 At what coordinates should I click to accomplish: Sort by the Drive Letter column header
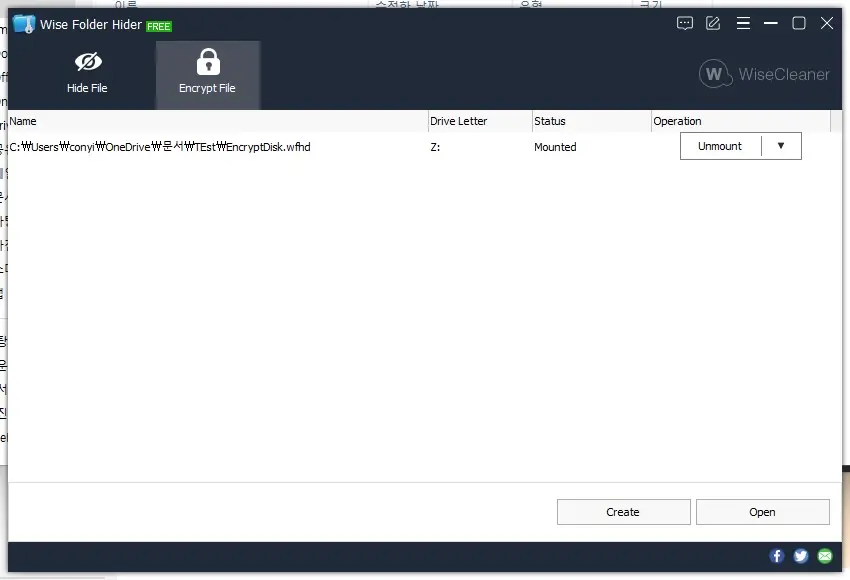[x=480, y=121]
